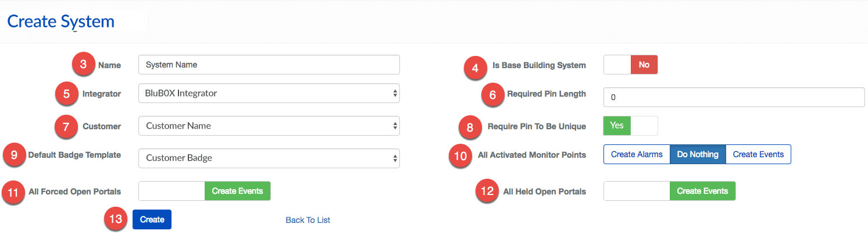Image resolution: width=868 pixels, height=241 pixels.
Task: Click the red number 12 badge
Action: pyautogui.click(x=487, y=191)
